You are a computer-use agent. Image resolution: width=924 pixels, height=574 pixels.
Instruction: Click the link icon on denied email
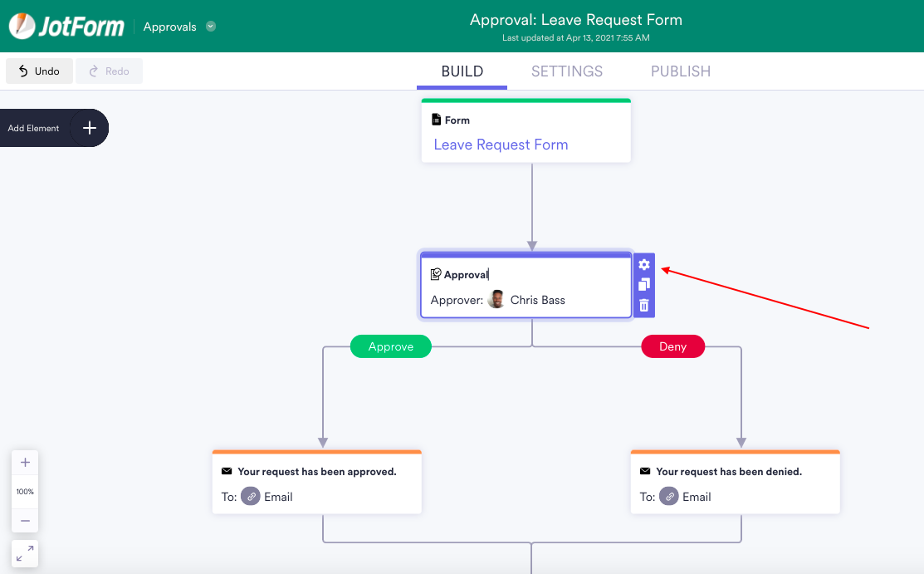click(669, 497)
